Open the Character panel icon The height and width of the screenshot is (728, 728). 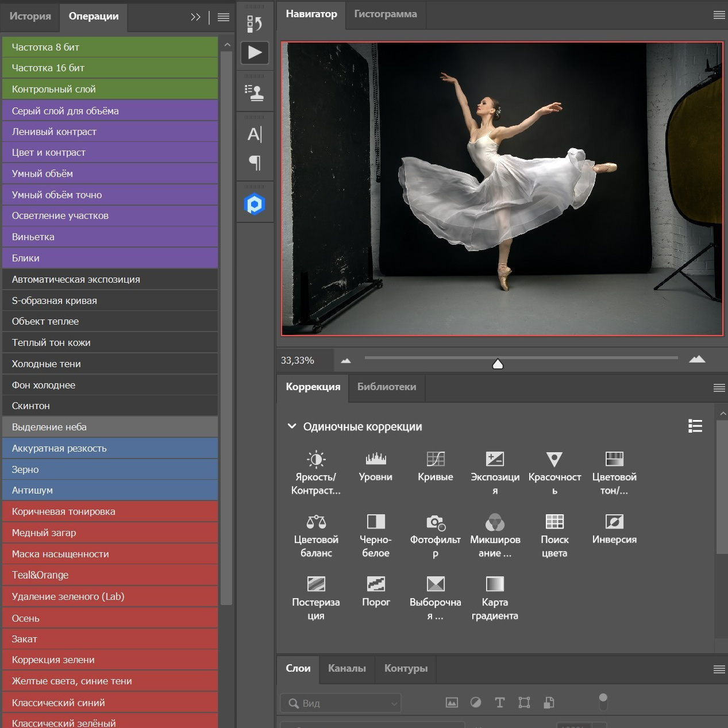pyautogui.click(x=255, y=134)
